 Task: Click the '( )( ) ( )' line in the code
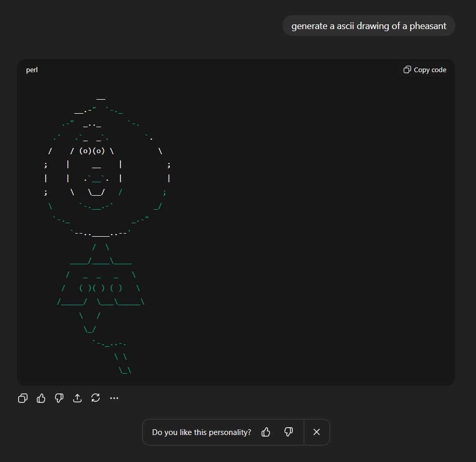[x=101, y=288]
